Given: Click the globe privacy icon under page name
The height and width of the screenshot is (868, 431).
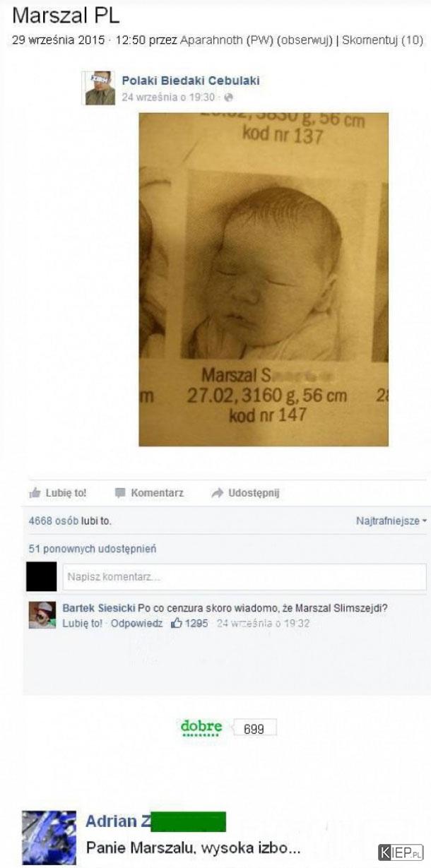Looking at the screenshot, I should point(228,97).
